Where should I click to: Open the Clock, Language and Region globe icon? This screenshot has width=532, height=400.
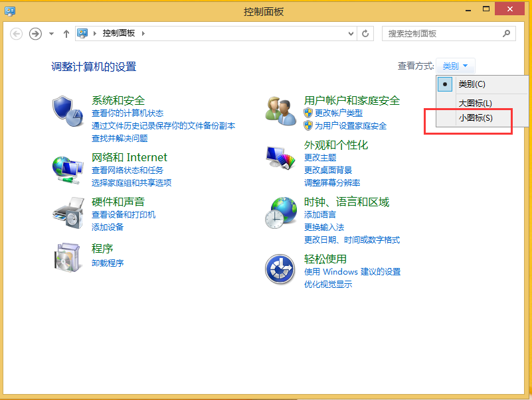point(280,213)
